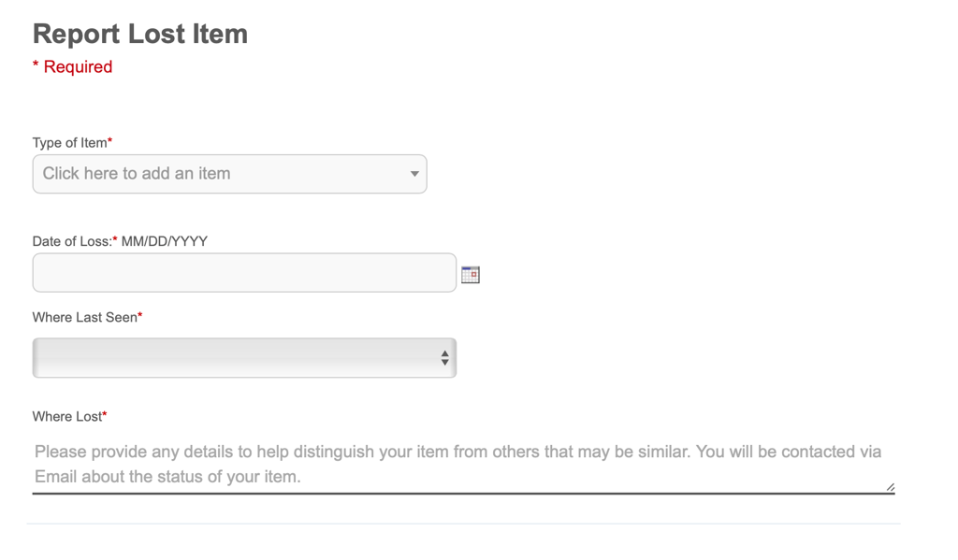This screenshot has width=958, height=560.
Task: Click the red asterisk beside Type of Item
Action: click(x=110, y=141)
